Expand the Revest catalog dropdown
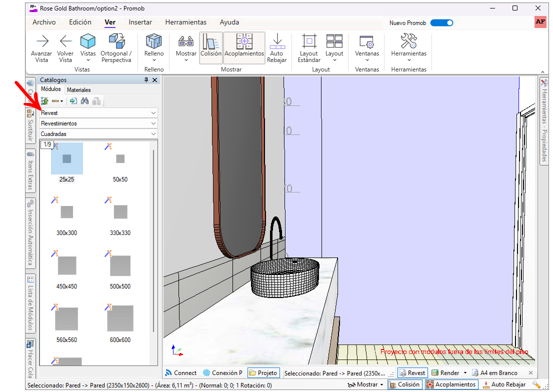Screen dimensions: 553x392 [x=153, y=113]
